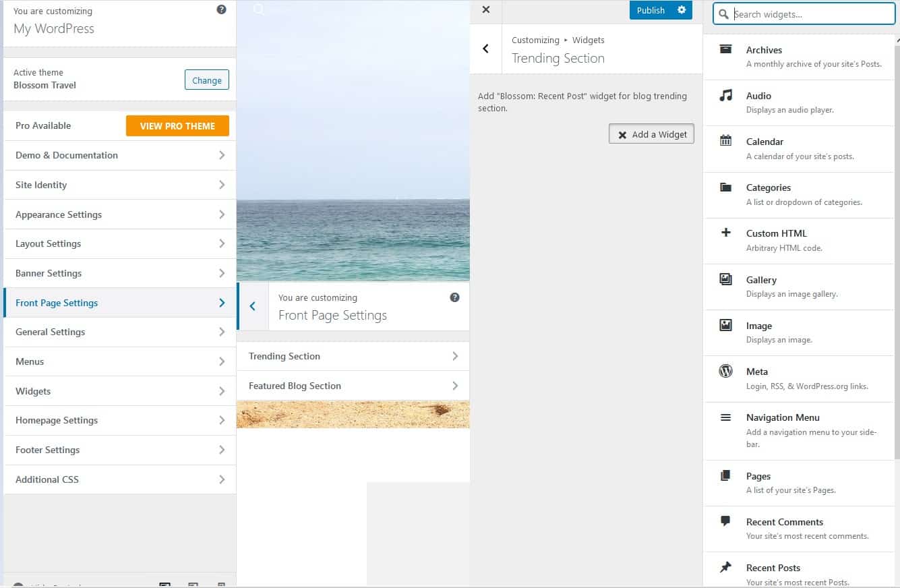Select the Audio widget music note icon
The image size is (900, 588).
tap(725, 95)
